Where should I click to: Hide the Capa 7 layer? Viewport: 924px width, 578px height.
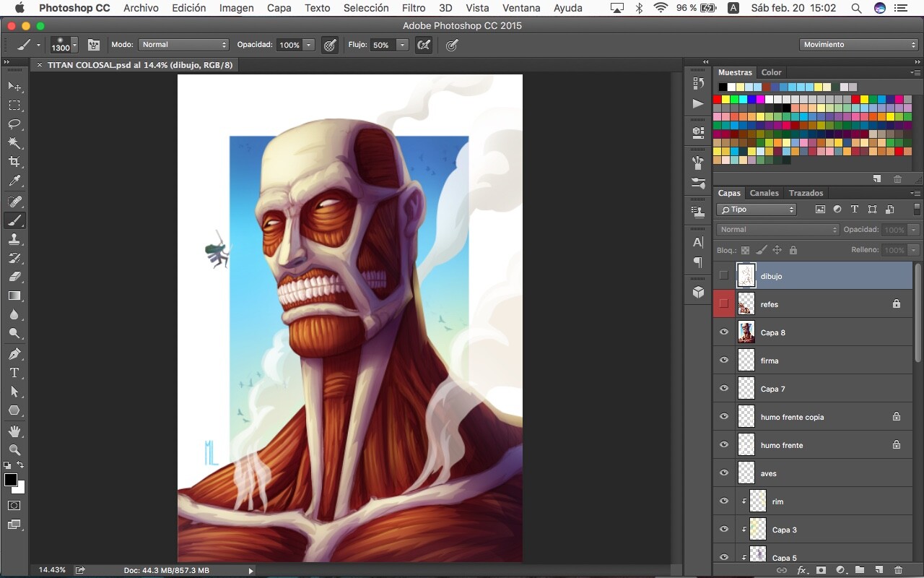[724, 389]
